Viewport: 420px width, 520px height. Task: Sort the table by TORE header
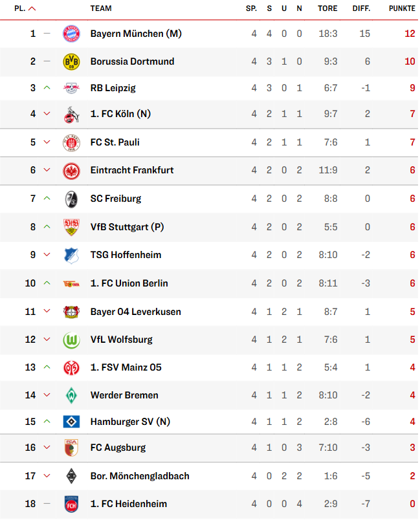327,9
